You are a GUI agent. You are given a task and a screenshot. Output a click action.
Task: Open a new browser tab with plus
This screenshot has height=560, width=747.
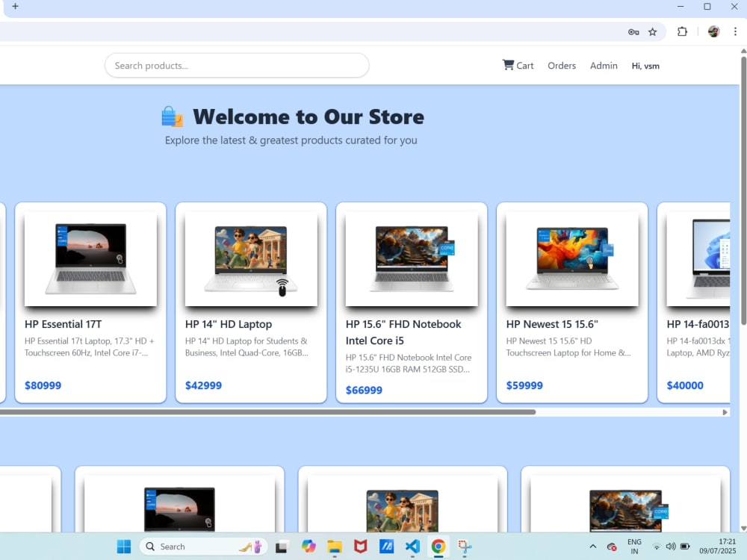15,6
